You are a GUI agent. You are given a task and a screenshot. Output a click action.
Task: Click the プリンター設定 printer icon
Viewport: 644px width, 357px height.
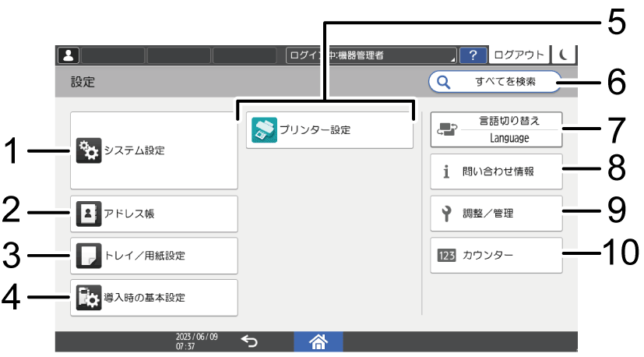click(x=264, y=130)
